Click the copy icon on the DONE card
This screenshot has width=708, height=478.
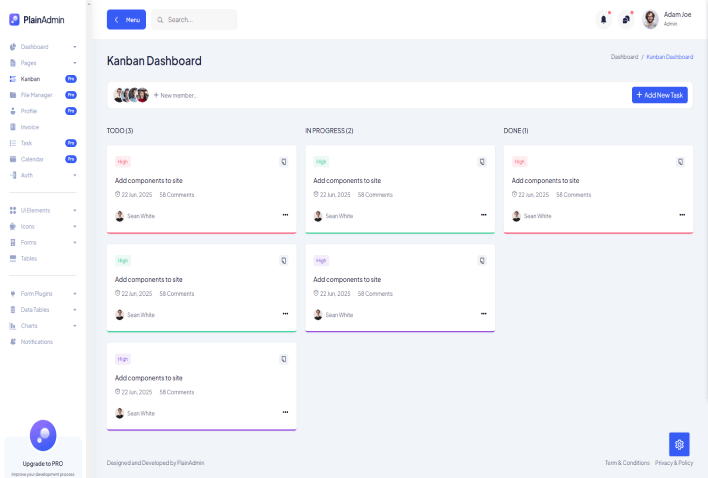(x=681, y=161)
